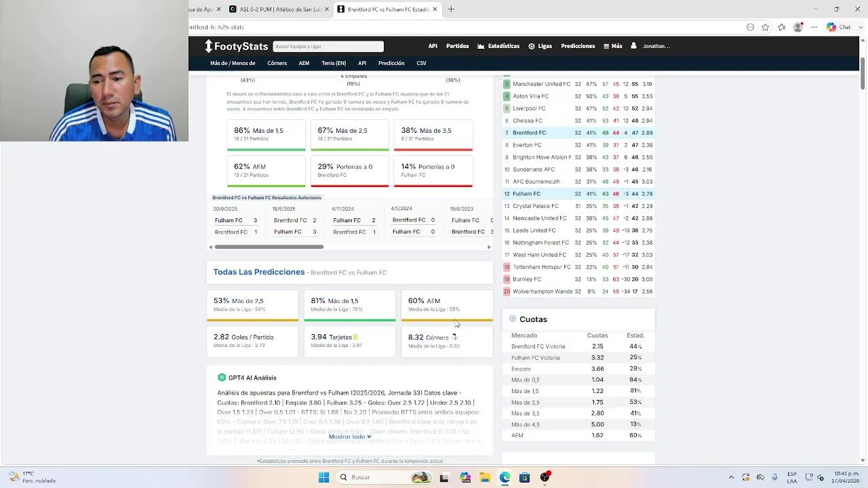This screenshot has height=488, width=868.
Task: Click the previous results horizontal scrollbar thumb
Action: (269, 247)
